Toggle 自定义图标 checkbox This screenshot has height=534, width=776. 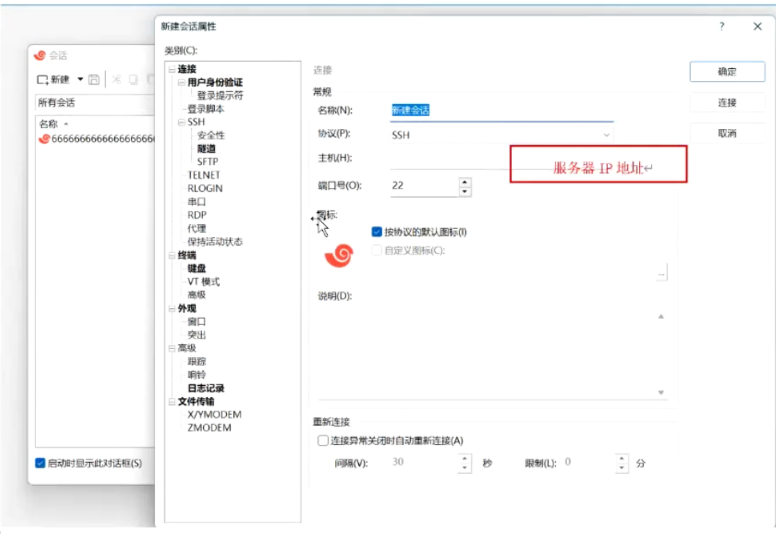(x=377, y=250)
